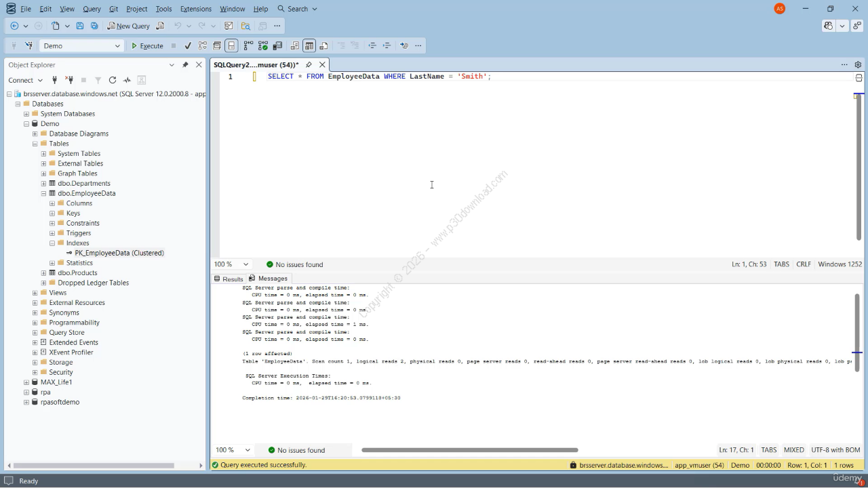Expand the Views folder node
The image size is (868, 488).
point(35,293)
